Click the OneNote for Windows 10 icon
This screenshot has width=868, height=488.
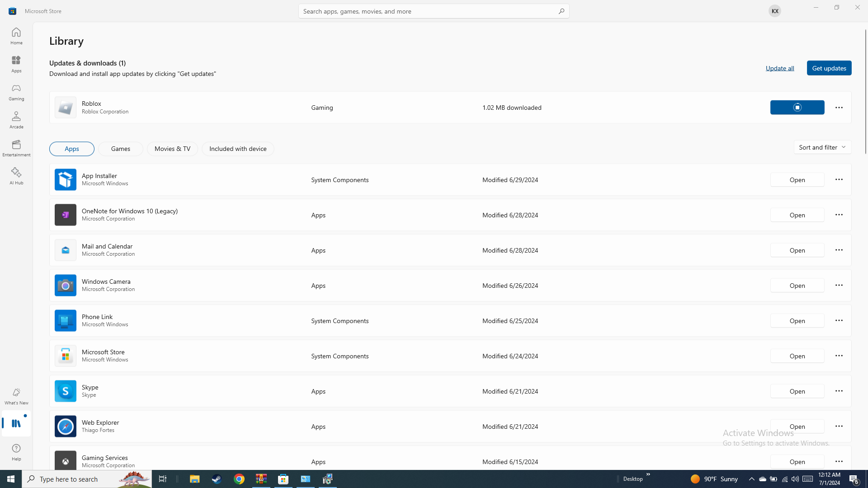[66, 215]
